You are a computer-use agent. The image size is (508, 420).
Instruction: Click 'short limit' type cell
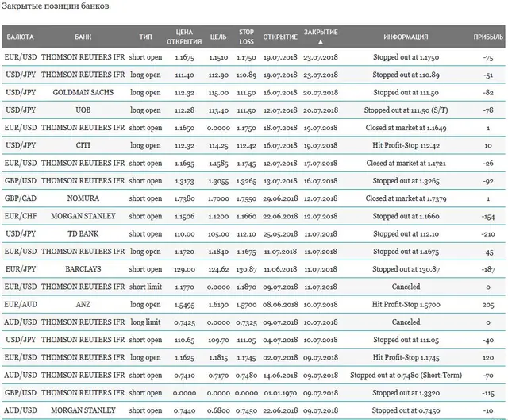coord(145,287)
